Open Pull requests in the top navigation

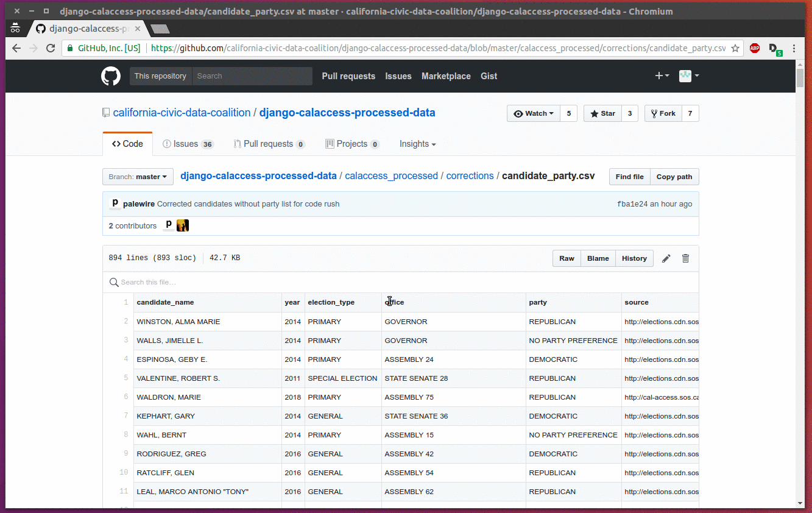[348, 76]
